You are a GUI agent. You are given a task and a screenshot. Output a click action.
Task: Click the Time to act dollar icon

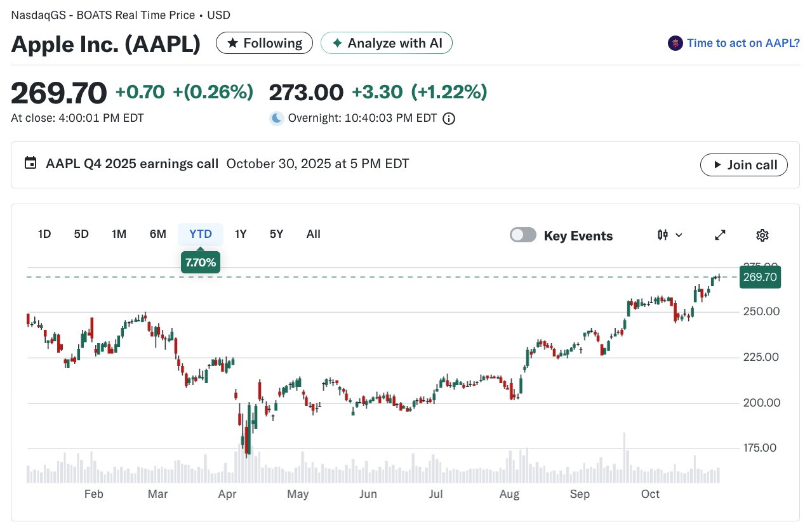675,43
